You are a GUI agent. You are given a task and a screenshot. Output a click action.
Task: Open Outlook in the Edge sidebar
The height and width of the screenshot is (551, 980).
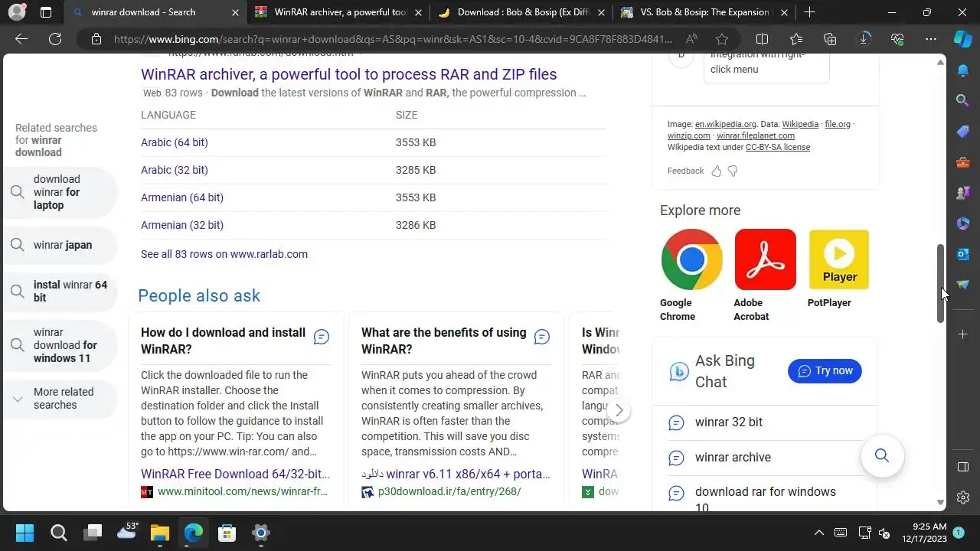(963, 254)
